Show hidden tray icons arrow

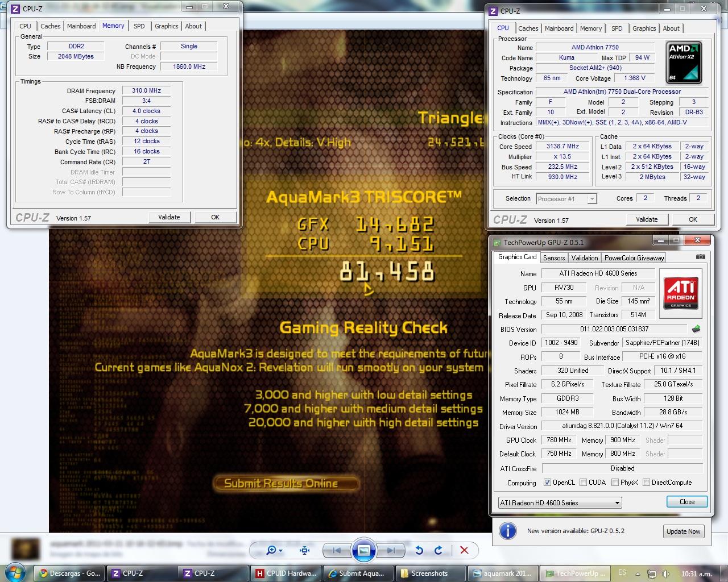637,573
